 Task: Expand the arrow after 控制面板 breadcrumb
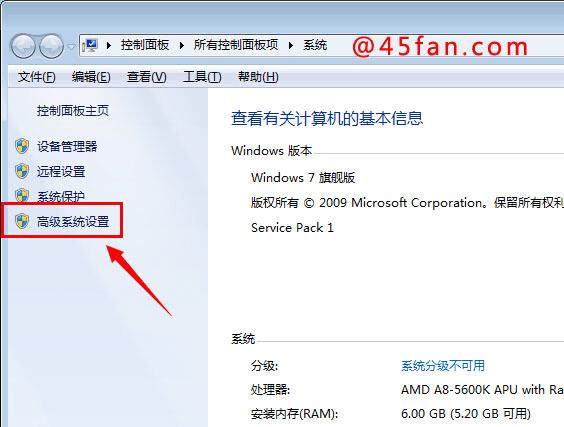(x=182, y=45)
